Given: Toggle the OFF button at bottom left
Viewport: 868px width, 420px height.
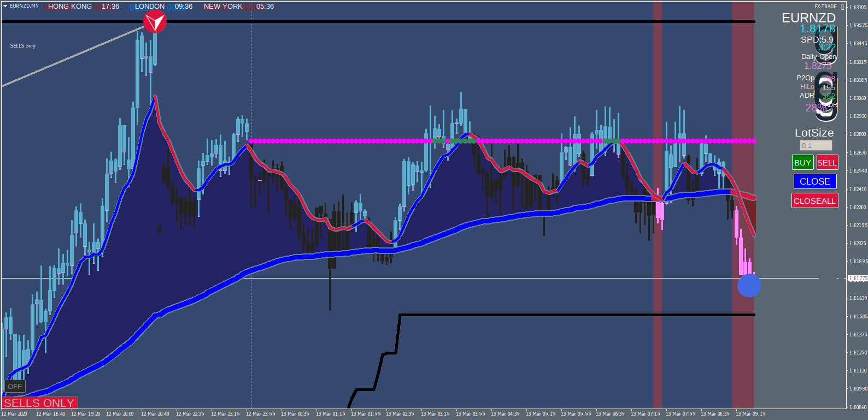Looking at the screenshot, I should coord(15,386).
